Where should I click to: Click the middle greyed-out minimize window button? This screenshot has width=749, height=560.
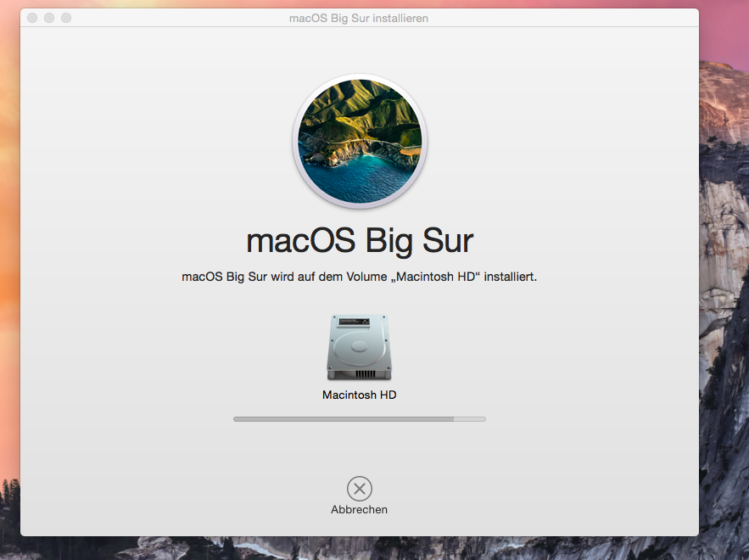(49, 18)
